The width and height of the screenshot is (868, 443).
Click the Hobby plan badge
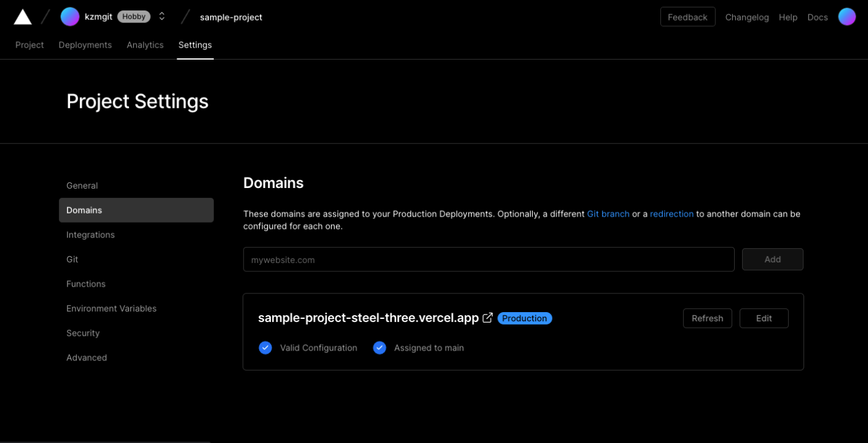click(134, 17)
